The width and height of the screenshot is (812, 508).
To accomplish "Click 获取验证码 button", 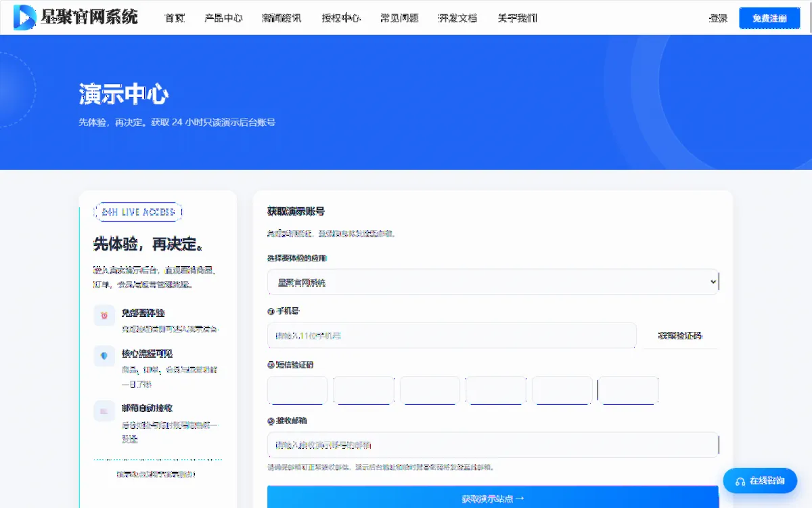I will click(680, 335).
